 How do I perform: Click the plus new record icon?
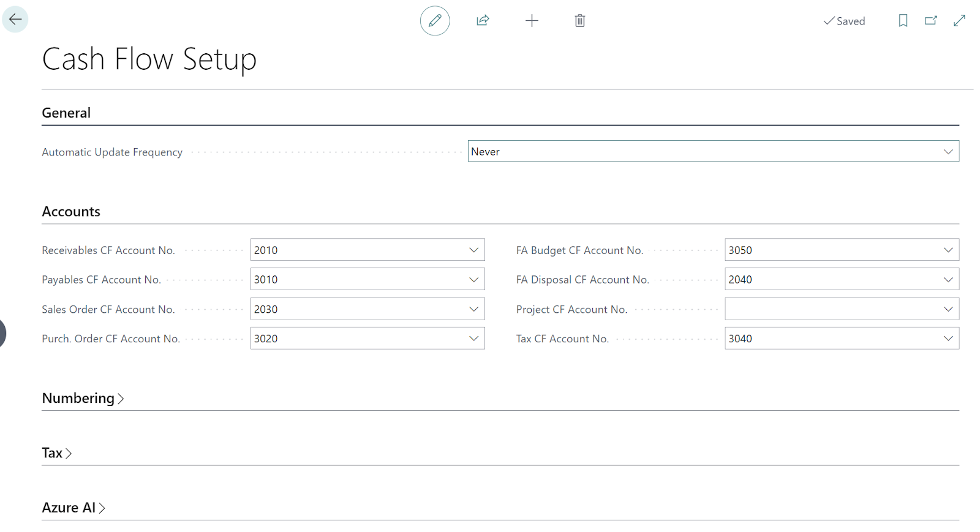(x=532, y=21)
